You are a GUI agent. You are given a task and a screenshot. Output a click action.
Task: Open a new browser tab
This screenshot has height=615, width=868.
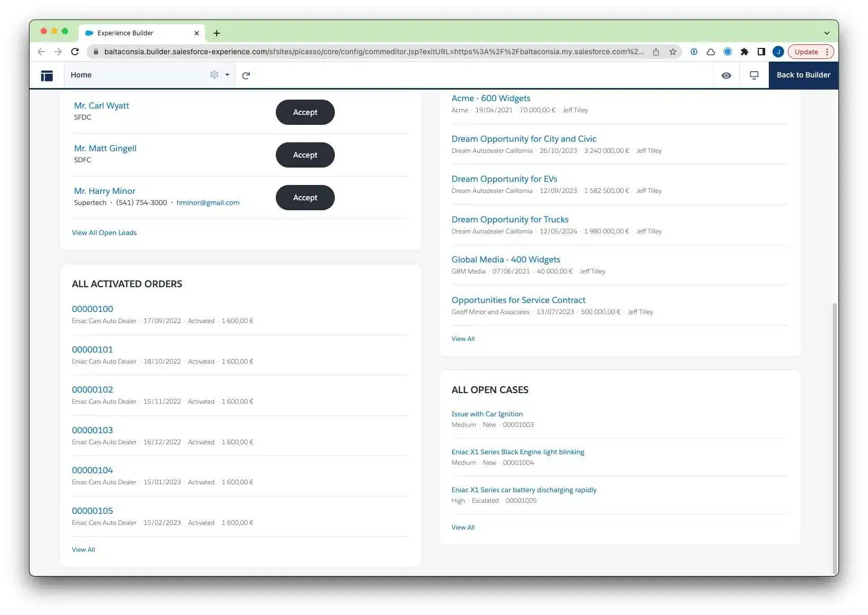click(x=217, y=33)
